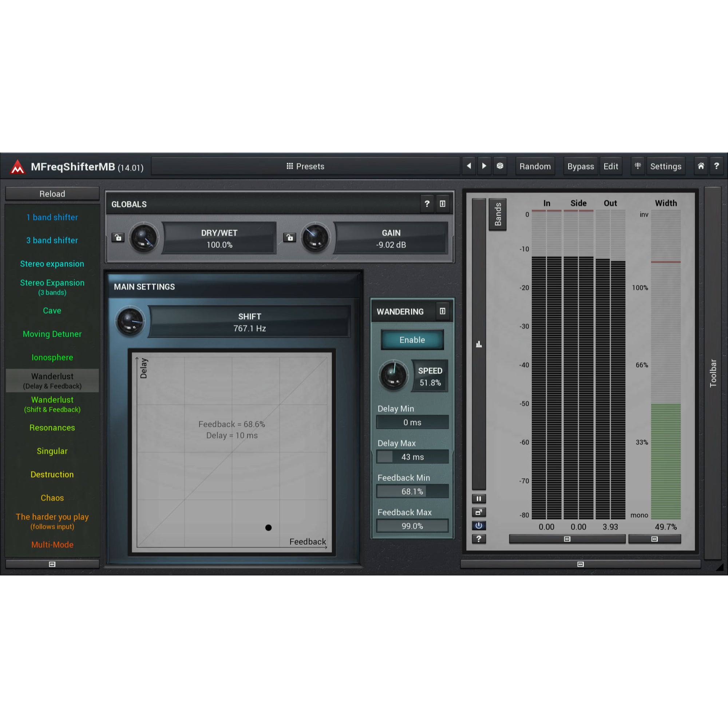The width and height of the screenshot is (728, 728).
Task: Collapse the preset list panel below Multi-Mode
Action: point(52,564)
